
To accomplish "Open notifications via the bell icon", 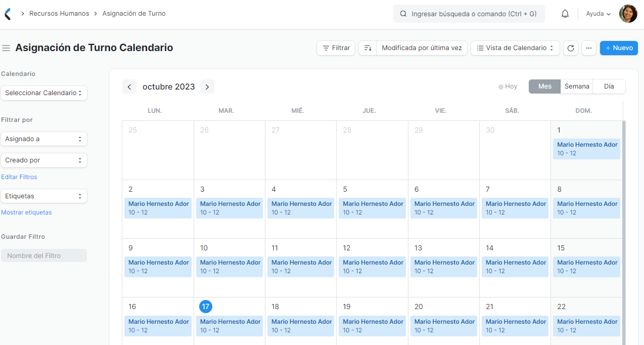I will [x=565, y=14].
